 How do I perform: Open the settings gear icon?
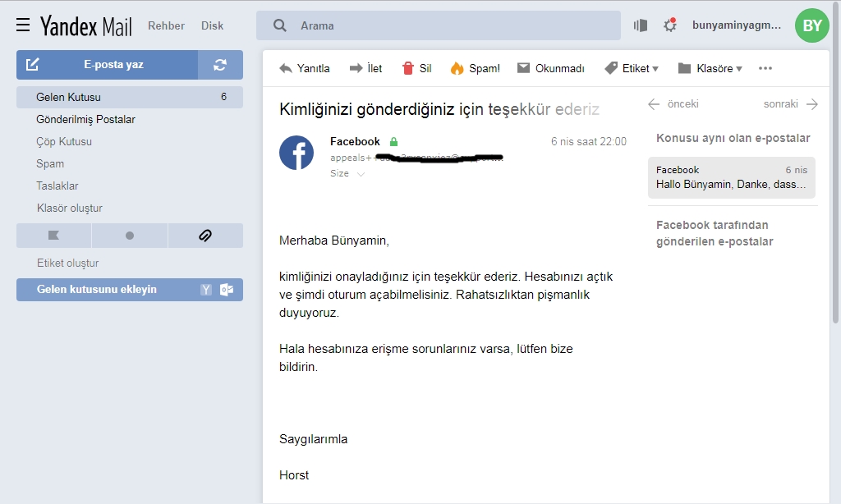(670, 25)
